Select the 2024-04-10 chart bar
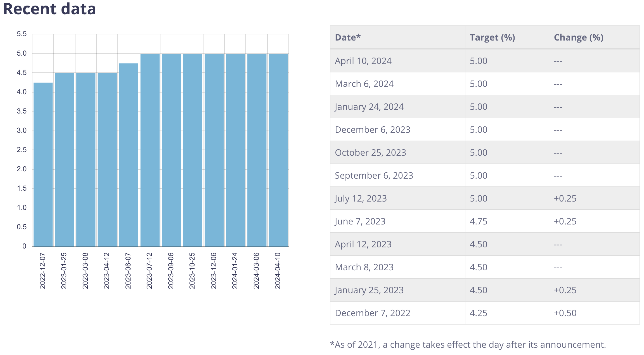 278,150
